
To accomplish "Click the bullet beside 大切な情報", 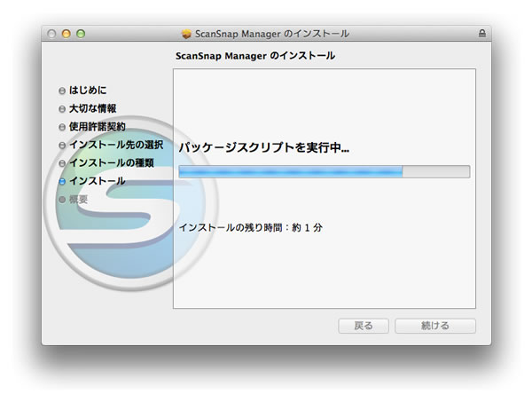I will [x=62, y=109].
